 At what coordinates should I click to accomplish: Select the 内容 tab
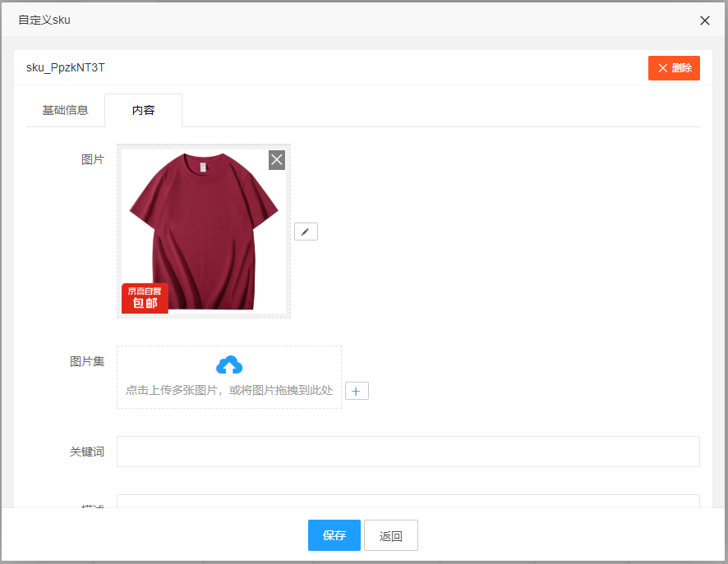pos(143,110)
